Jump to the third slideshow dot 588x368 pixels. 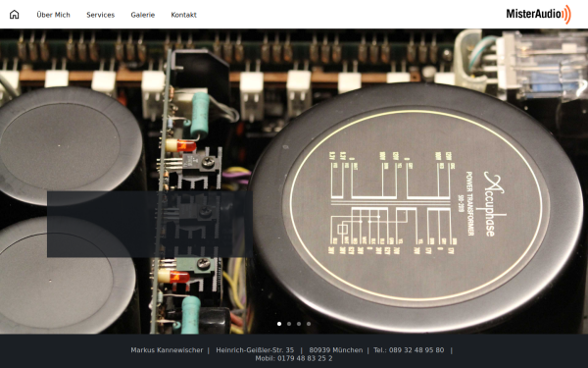coord(299,324)
